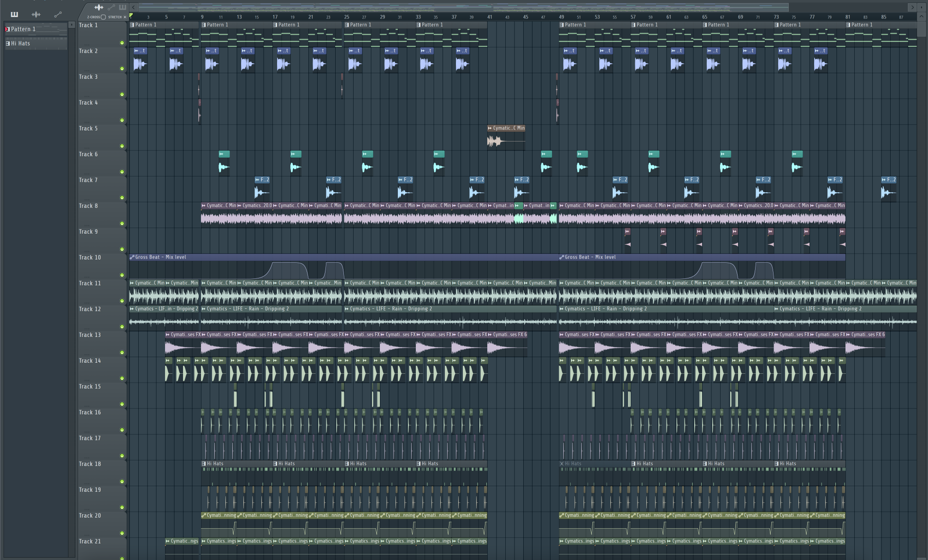The width and height of the screenshot is (928, 560).
Task: Enable the Z-CROSS checkbox
Action: coord(103,17)
